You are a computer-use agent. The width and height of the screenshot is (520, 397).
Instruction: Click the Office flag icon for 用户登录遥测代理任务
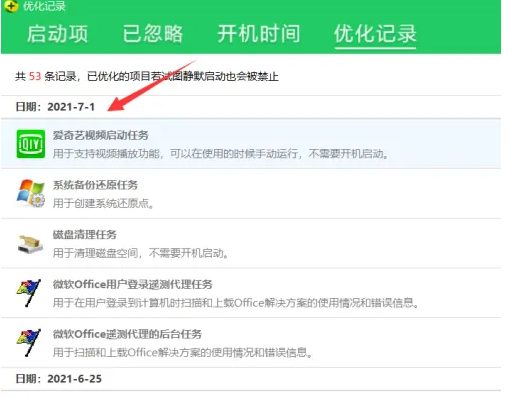tap(29, 293)
